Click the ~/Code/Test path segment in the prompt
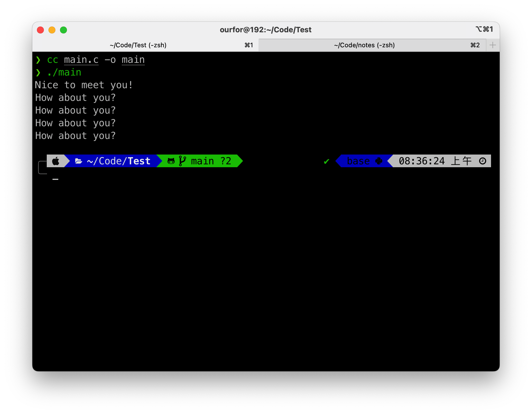This screenshot has width=532, height=414. (119, 161)
